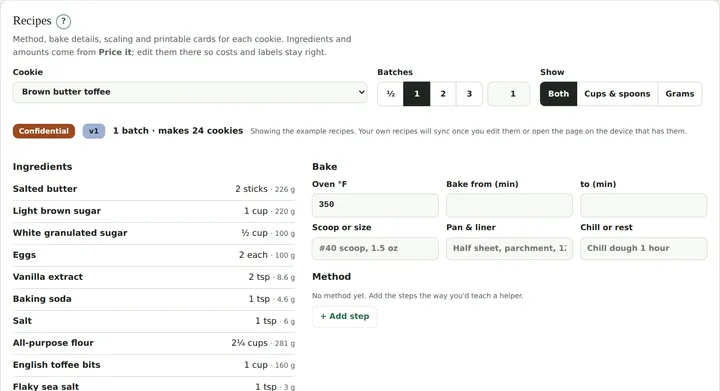Switch display to Grams only

pos(680,94)
